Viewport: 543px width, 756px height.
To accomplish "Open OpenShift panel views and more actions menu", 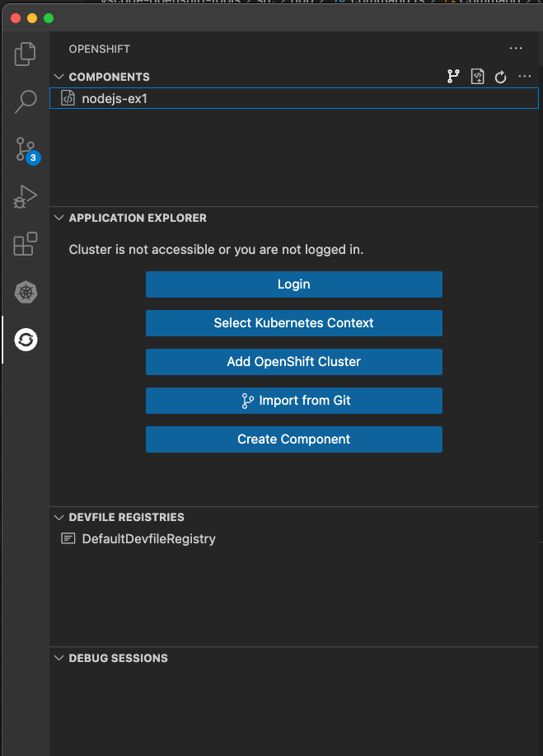I will tap(516, 48).
